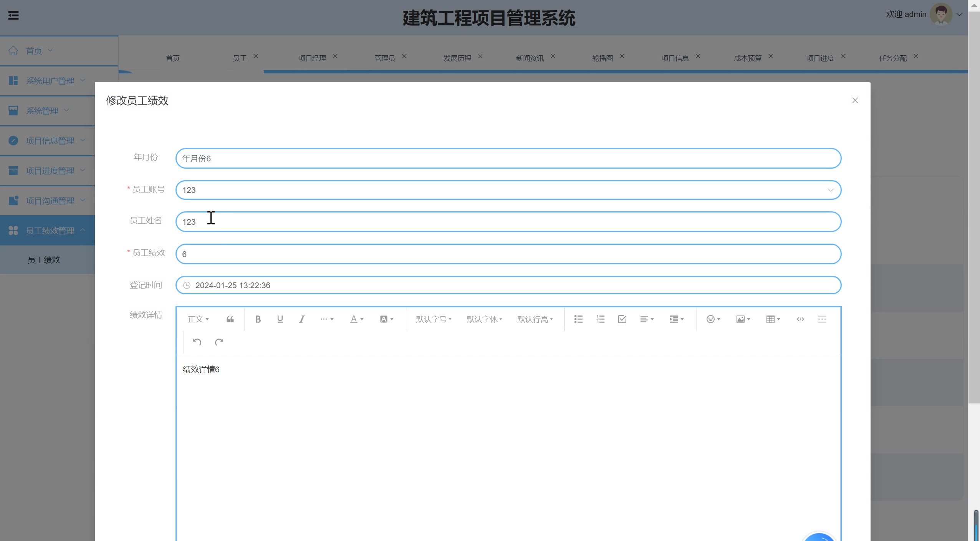980x541 pixels.
Task: Open the 员工账号 select dropdown
Action: [x=508, y=190]
